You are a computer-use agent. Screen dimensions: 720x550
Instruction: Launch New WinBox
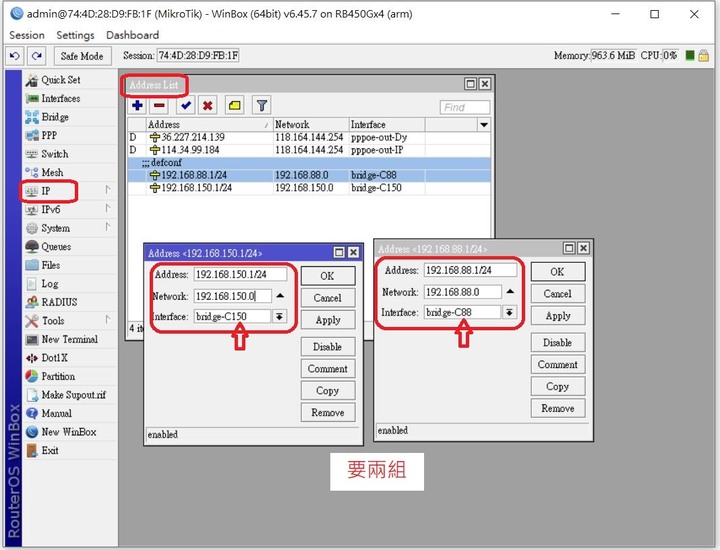pos(69,432)
